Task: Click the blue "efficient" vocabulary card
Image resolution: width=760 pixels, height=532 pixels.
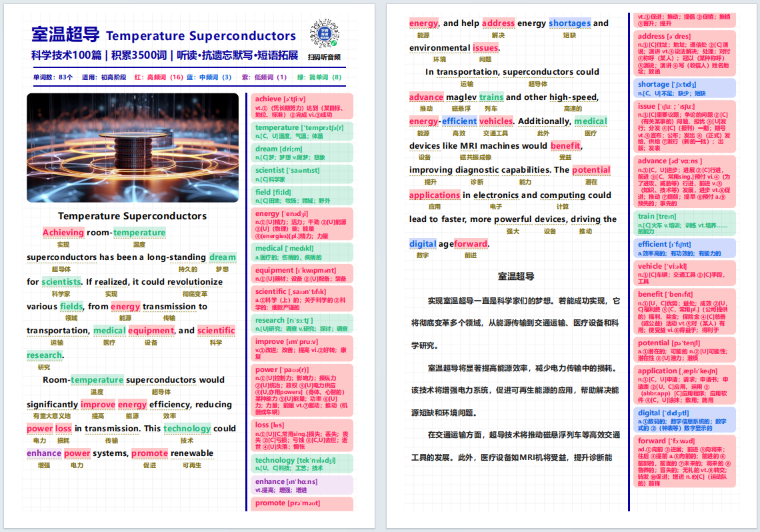Action: pos(686,248)
